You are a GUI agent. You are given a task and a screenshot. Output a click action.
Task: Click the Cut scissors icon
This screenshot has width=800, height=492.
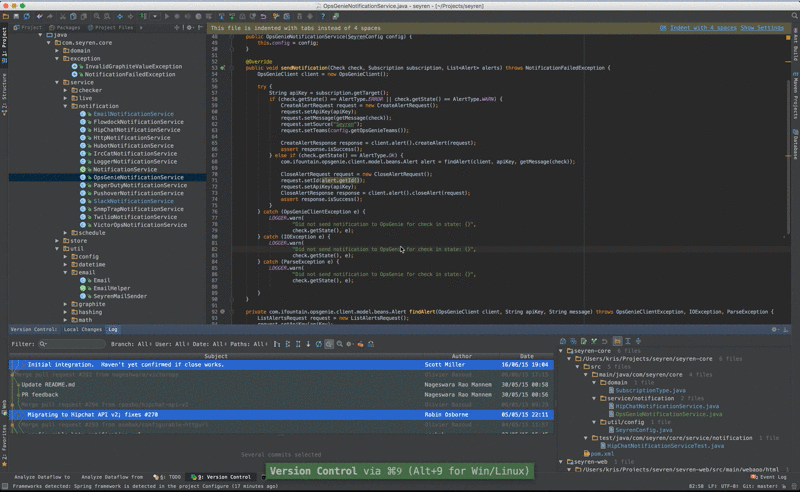(x=63, y=16)
